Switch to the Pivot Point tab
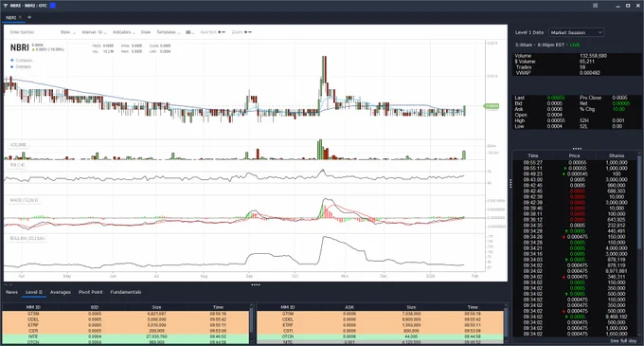 [x=90, y=292]
